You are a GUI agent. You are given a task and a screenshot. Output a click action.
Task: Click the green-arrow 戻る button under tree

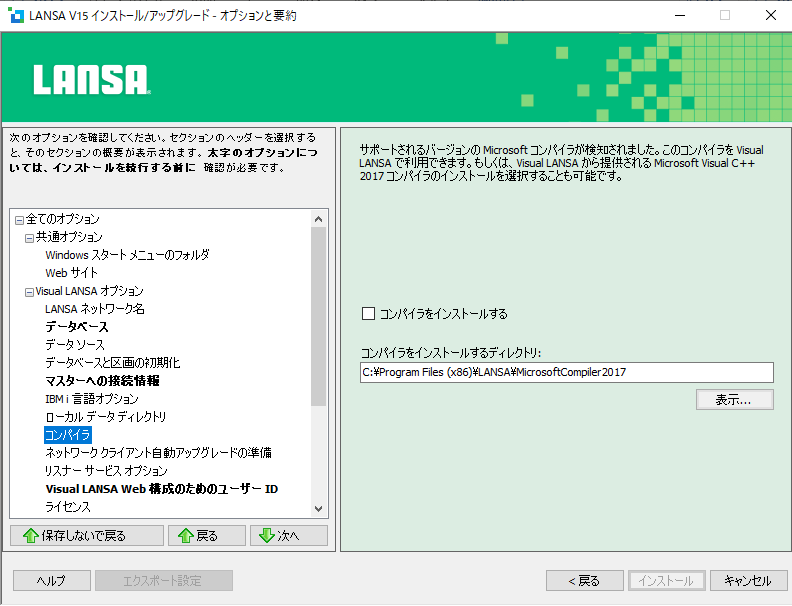coord(207,536)
